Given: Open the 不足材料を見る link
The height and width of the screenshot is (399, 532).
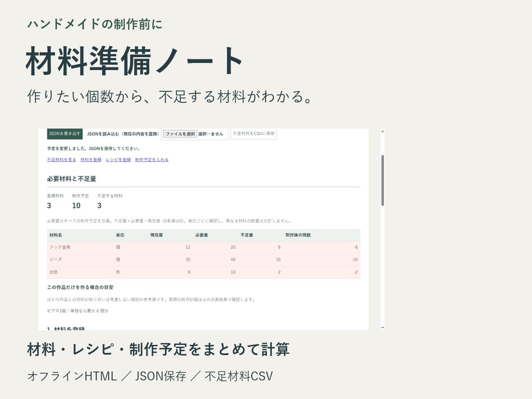Looking at the screenshot, I should pos(61,160).
